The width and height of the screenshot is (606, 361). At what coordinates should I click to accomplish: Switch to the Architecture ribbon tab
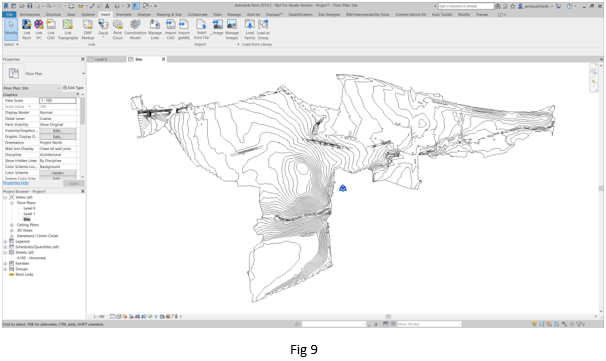pos(30,14)
